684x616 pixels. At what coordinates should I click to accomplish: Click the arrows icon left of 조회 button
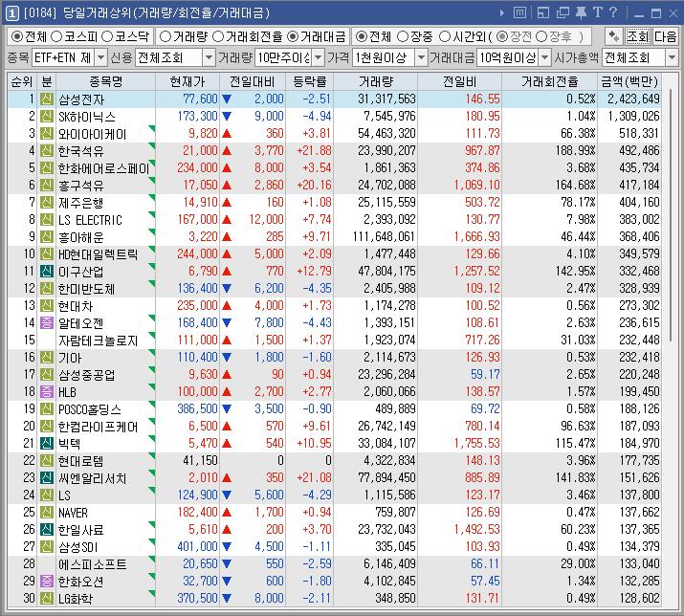(614, 36)
